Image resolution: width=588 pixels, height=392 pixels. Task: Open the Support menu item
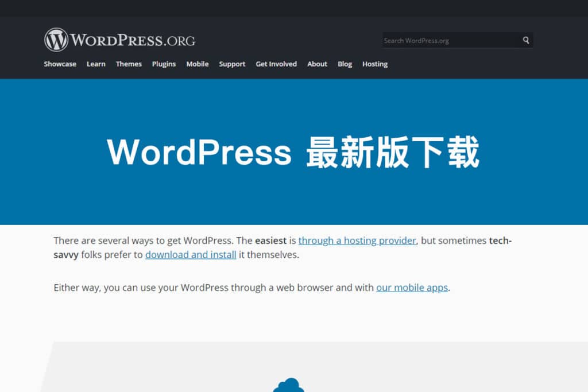pos(232,64)
